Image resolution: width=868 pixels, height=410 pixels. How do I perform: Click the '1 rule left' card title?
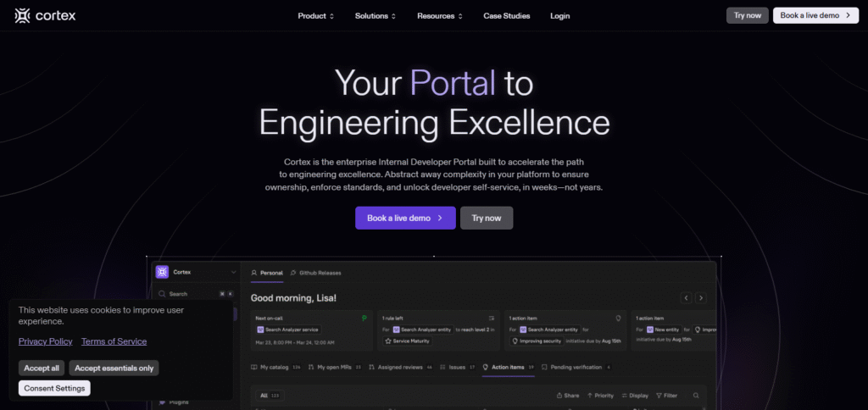[392, 319]
